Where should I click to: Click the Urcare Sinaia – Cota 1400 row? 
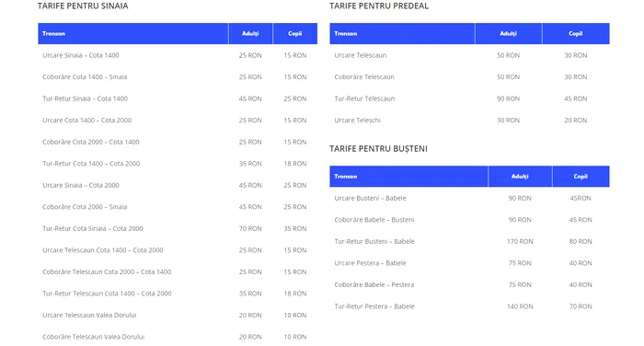pyautogui.click(x=178, y=55)
